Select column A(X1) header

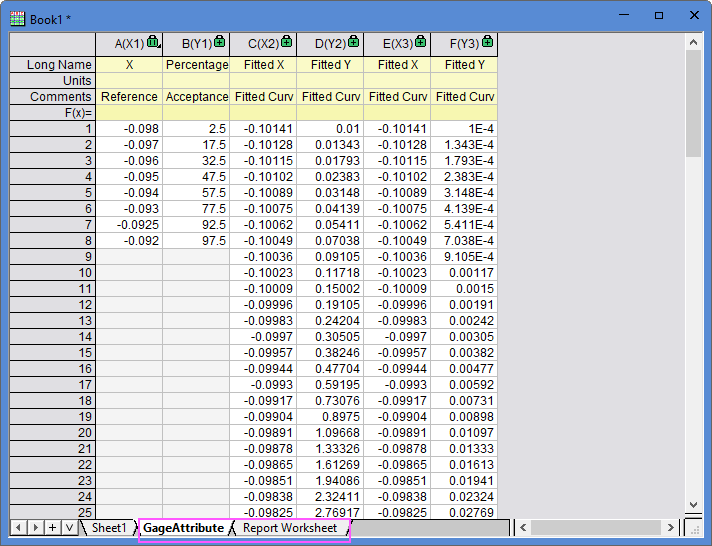pos(129,44)
